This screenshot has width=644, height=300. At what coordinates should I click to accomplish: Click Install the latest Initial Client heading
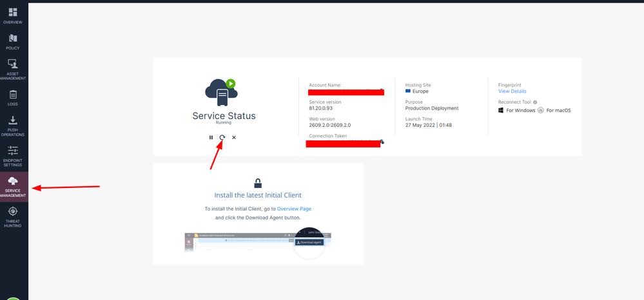258,195
